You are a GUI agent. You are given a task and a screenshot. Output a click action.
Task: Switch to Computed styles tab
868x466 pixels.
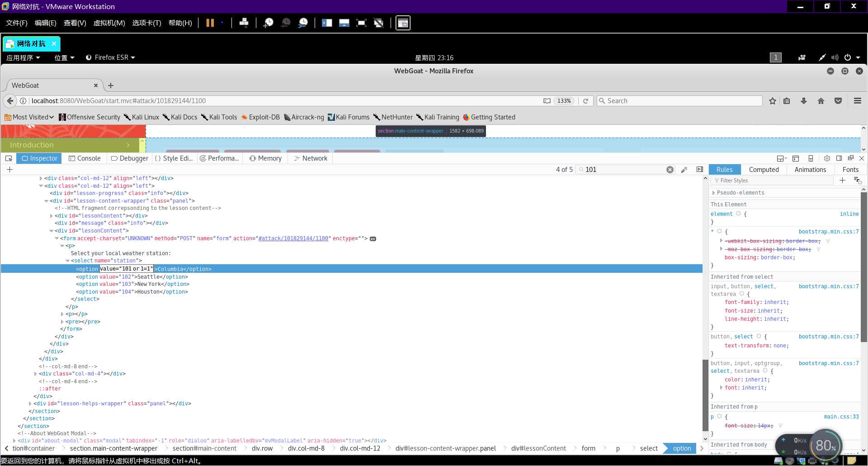click(764, 170)
